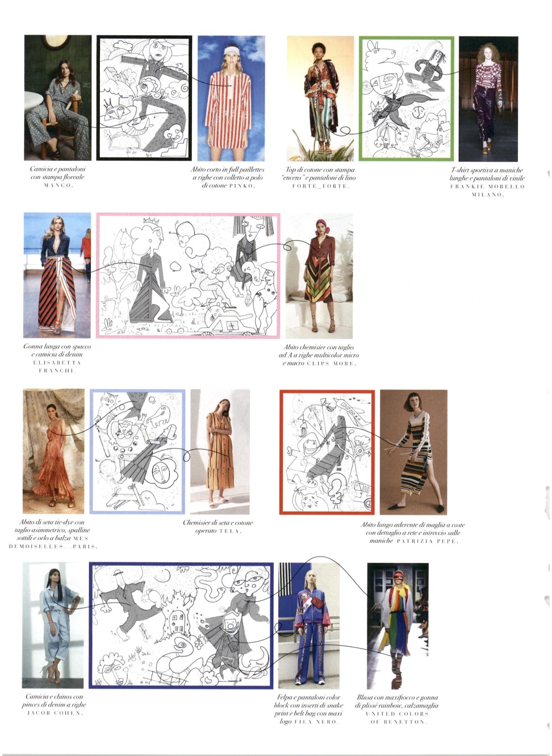This screenshot has width=552, height=756.
Task: Open the Patrizia Pepe knit dress photo
Action: click(413, 452)
